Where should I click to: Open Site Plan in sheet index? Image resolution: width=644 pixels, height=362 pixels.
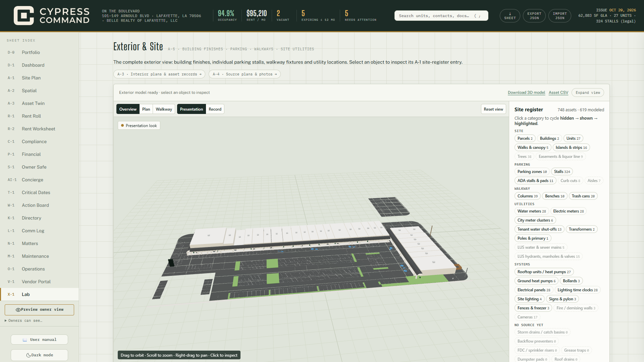(x=40, y=78)
